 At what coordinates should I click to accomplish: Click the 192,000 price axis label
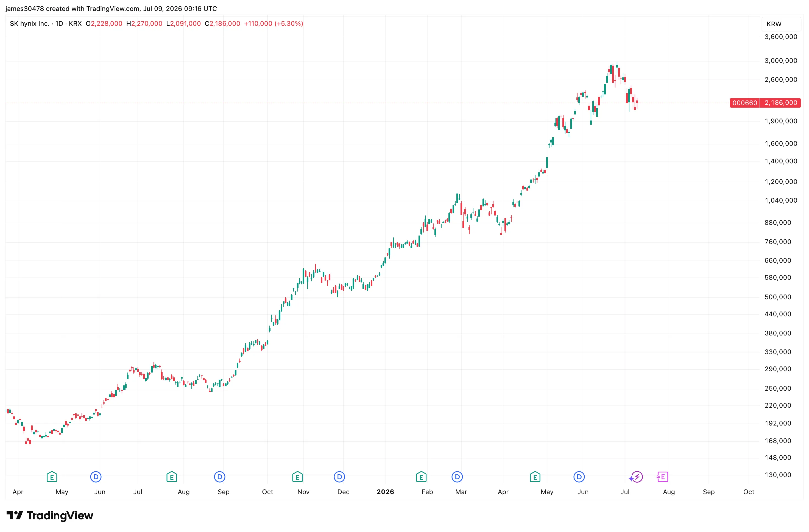[x=778, y=423]
